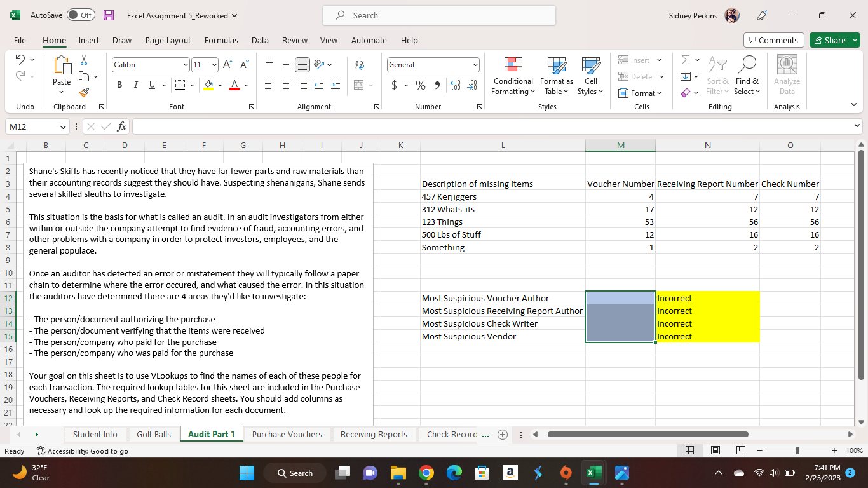Open the Comments pane
The height and width of the screenshot is (488, 868).
pyautogui.click(x=773, y=39)
